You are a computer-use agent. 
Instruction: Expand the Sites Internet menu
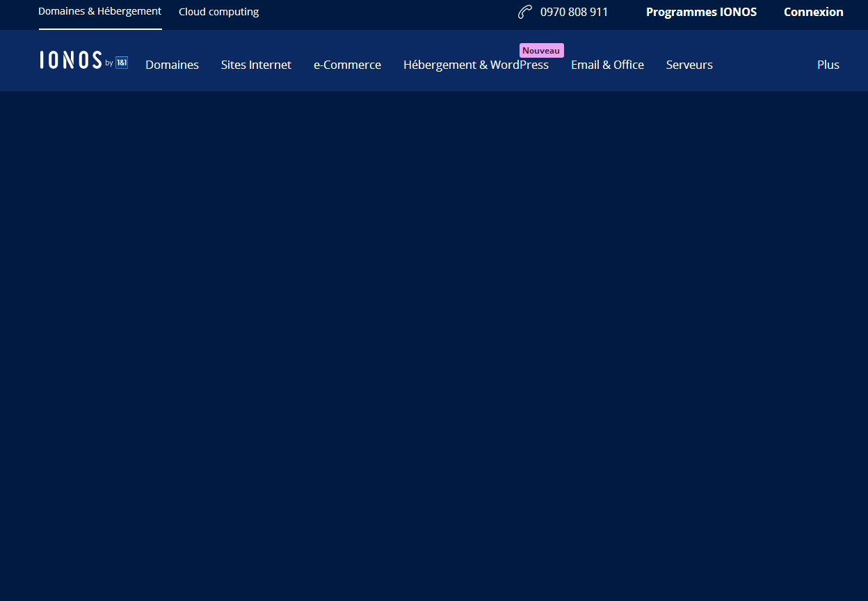click(x=256, y=65)
